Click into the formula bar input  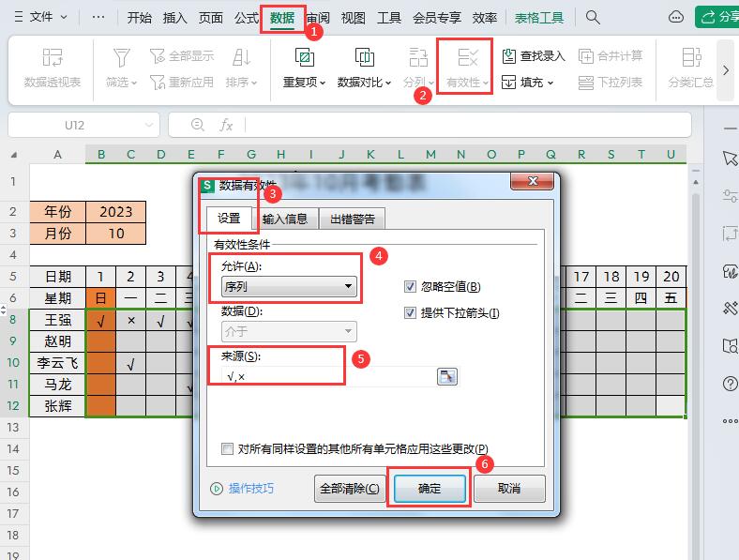[x=467, y=125]
